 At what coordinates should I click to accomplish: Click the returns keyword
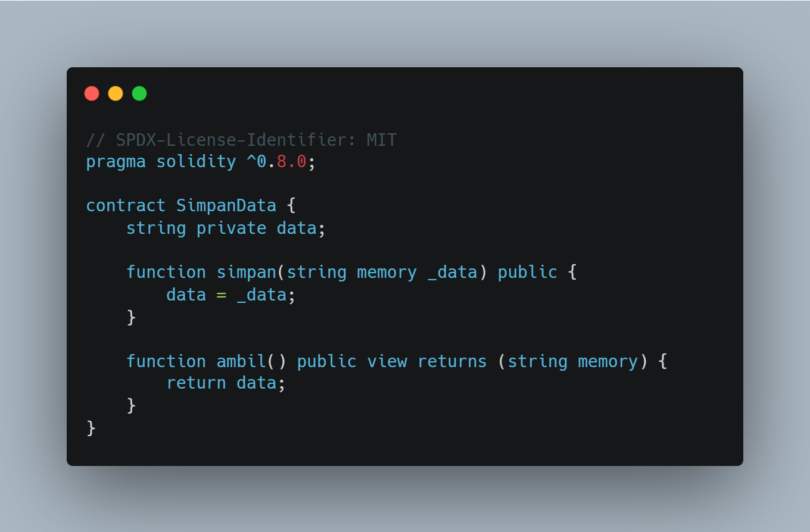452,361
